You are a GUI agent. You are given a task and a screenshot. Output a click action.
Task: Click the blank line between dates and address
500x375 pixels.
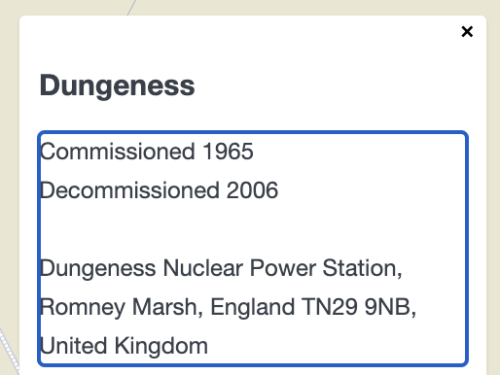253,229
